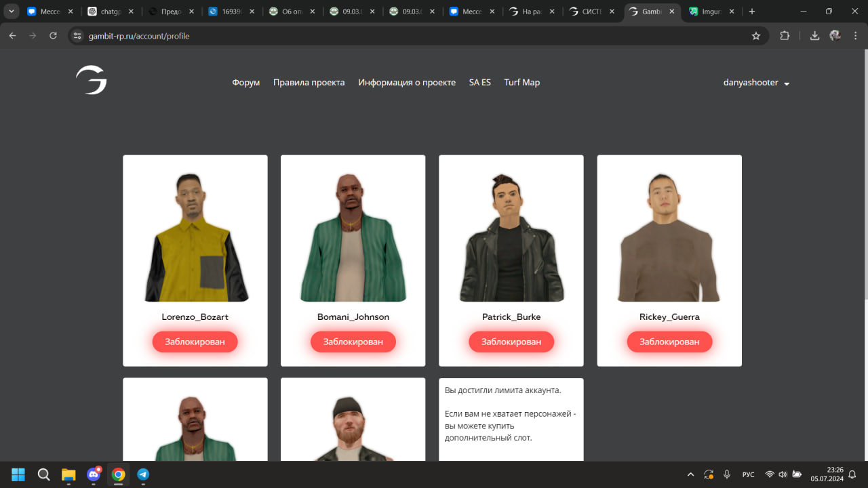Bookmark this page with the star icon
Image resolution: width=868 pixels, height=488 pixels.
click(756, 36)
